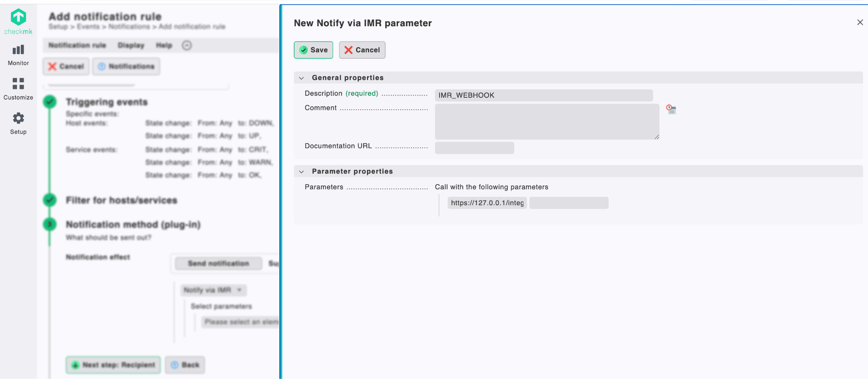Collapse the Parameter properties section
The image size is (868, 379).
click(301, 172)
